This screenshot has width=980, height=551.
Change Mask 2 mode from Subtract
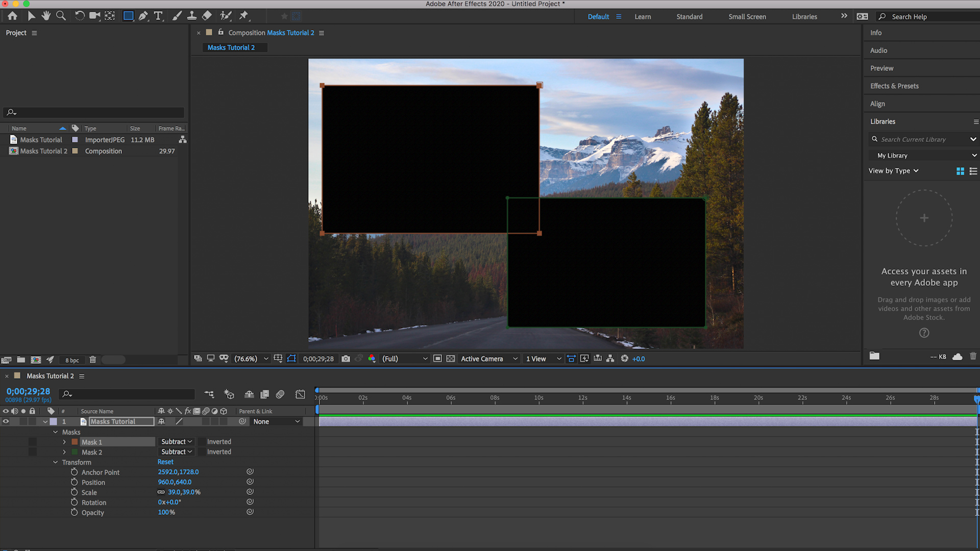[x=176, y=452]
